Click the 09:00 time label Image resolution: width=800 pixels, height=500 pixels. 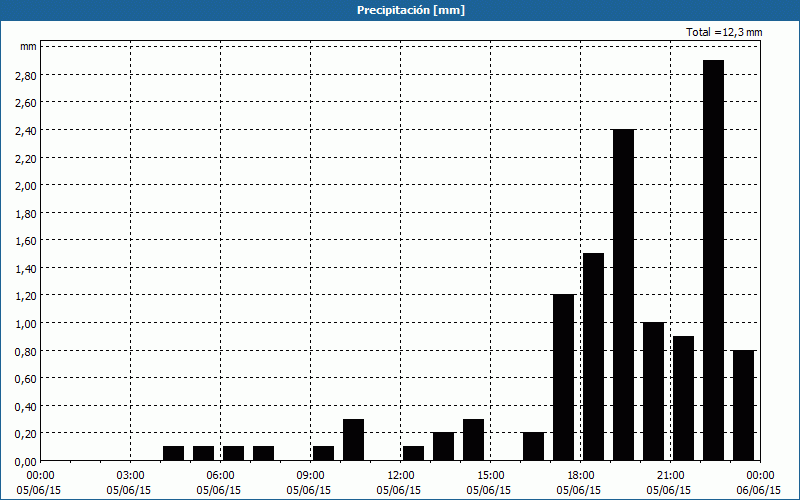pyautogui.click(x=311, y=476)
